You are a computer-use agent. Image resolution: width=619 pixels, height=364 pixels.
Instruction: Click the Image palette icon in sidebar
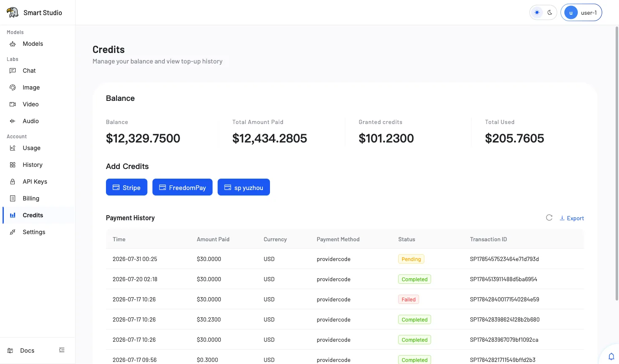(x=13, y=87)
